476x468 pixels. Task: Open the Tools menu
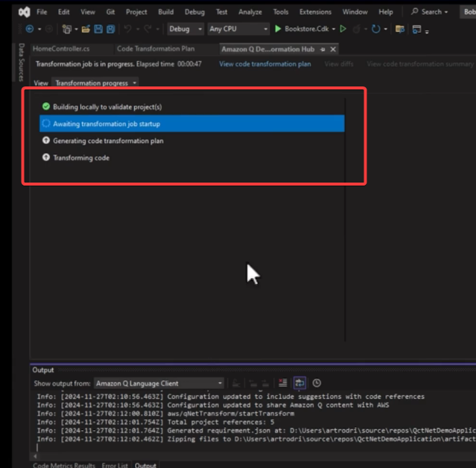[281, 12]
